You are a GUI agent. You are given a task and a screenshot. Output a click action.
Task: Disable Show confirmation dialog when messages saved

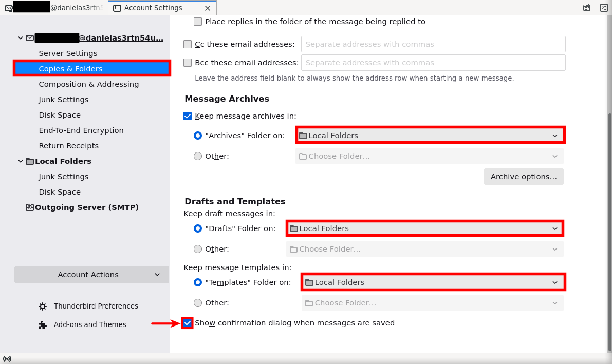tap(188, 323)
